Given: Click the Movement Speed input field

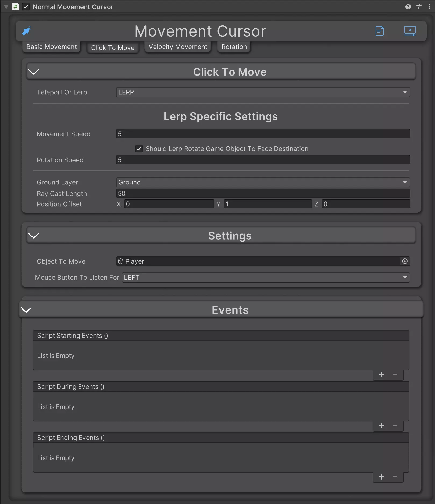Looking at the screenshot, I should point(263,134).
